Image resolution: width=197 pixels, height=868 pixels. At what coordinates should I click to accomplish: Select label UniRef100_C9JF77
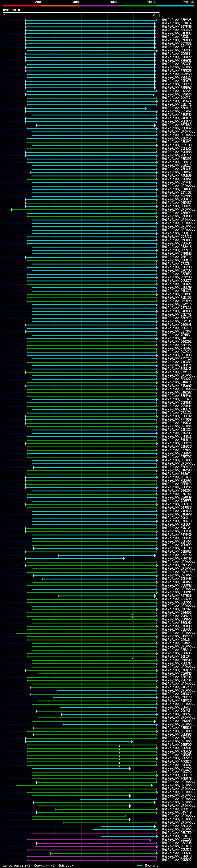(x=177, y=836)
